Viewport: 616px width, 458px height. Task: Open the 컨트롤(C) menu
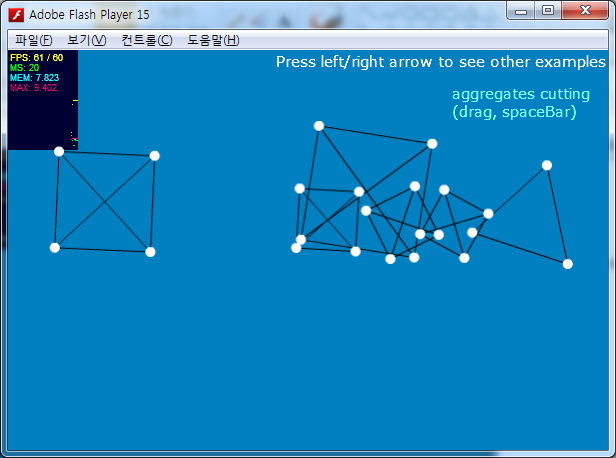pos(146,40)
